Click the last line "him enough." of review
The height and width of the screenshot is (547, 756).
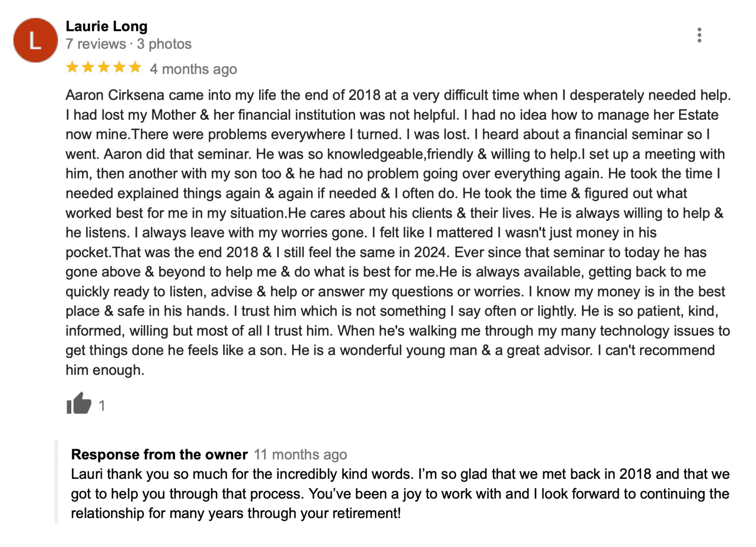(x=105, y=370)
